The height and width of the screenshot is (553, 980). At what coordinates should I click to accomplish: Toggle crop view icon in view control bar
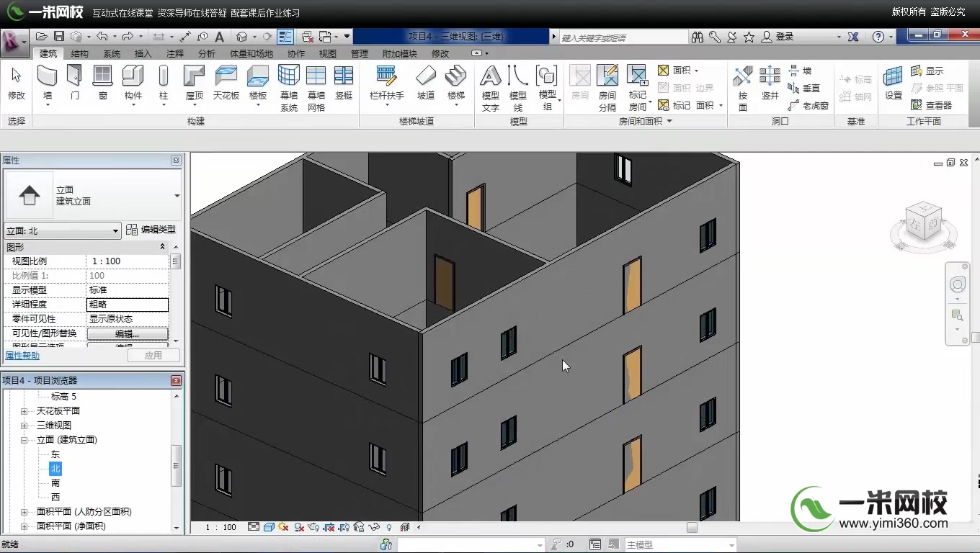[329, 527]
